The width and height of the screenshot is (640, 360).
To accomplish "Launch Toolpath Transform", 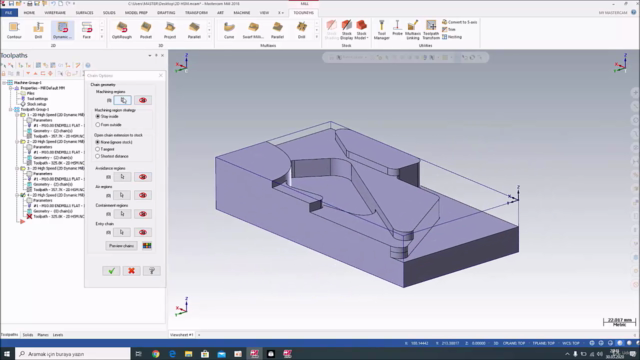I will coord(431,30).
